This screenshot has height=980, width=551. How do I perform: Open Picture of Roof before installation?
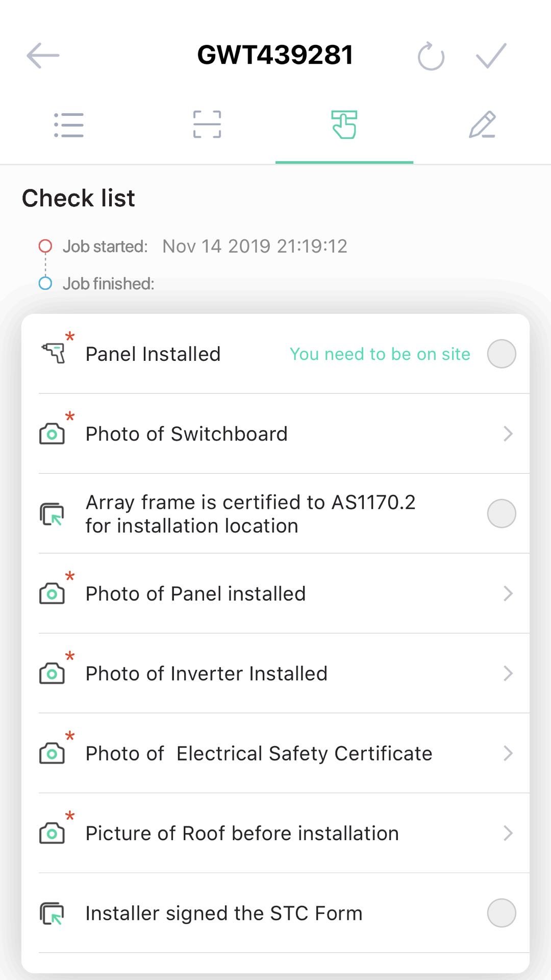coord(242,833)
